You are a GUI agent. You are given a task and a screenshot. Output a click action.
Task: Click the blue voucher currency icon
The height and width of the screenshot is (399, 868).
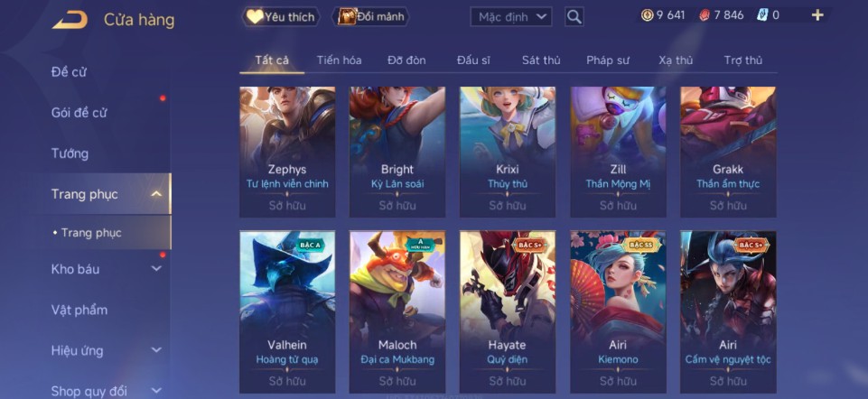(x=762, y=15)
